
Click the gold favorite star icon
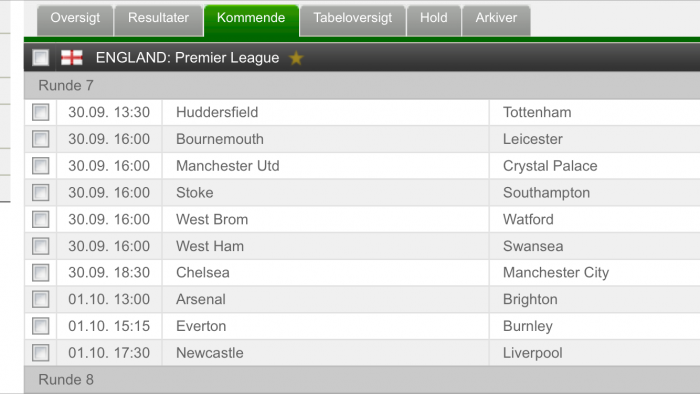tap(296, 58)
